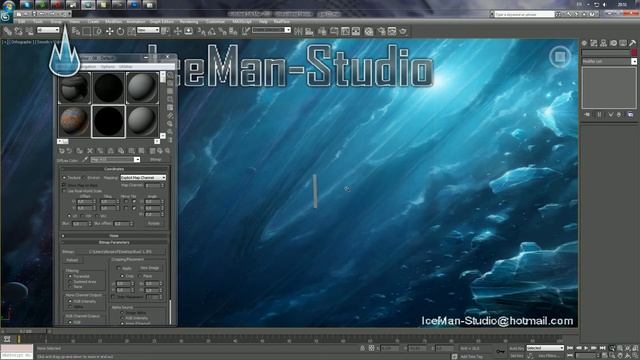This screenshot has height=360, width=640.
Task: Click the Rotate button in Coordinates
Action: (154, 224)
